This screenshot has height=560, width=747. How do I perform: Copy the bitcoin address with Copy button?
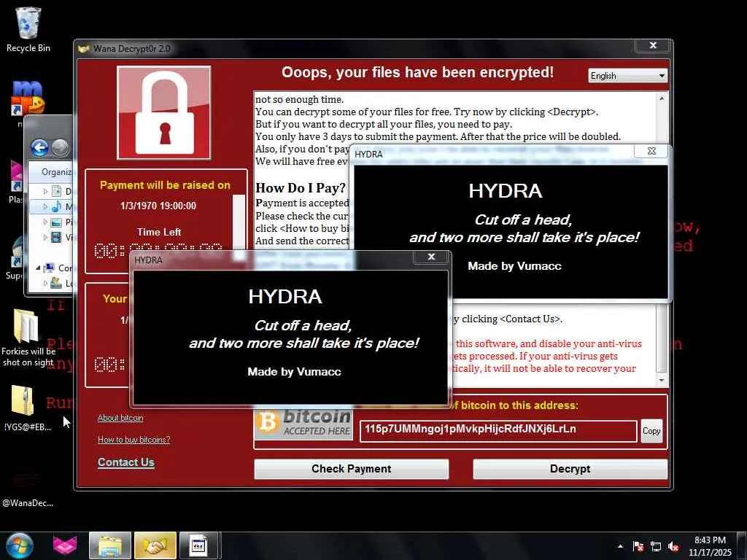point(651,431)
